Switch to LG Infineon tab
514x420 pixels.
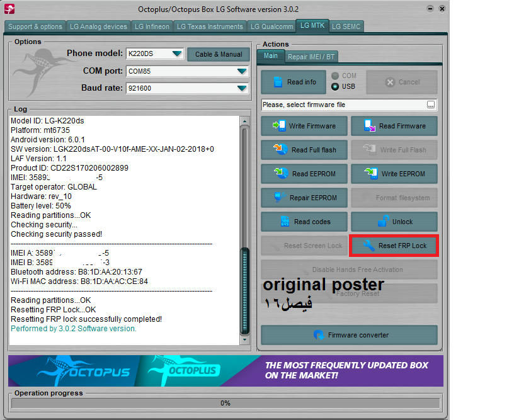point(152,26)
